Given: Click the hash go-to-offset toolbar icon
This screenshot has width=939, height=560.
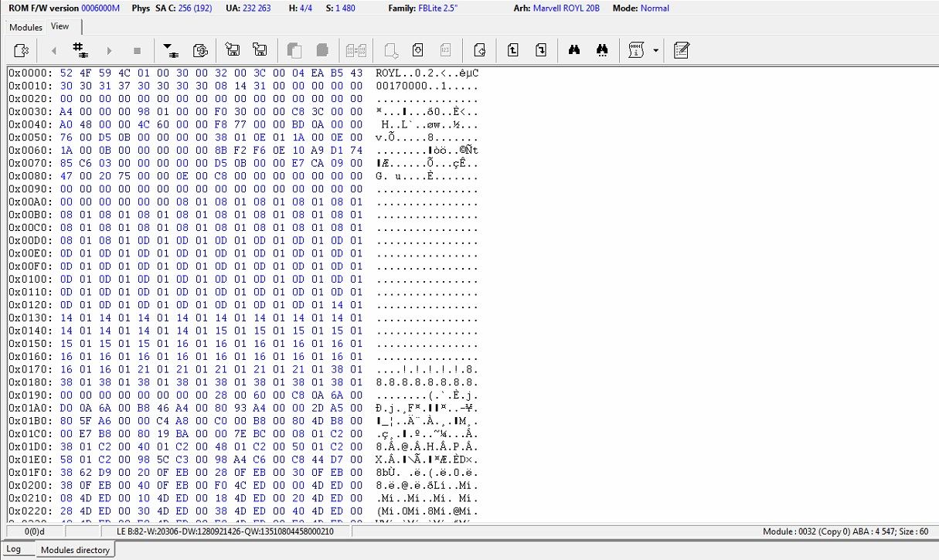Looking at the screenshot, I should (80, 50).
